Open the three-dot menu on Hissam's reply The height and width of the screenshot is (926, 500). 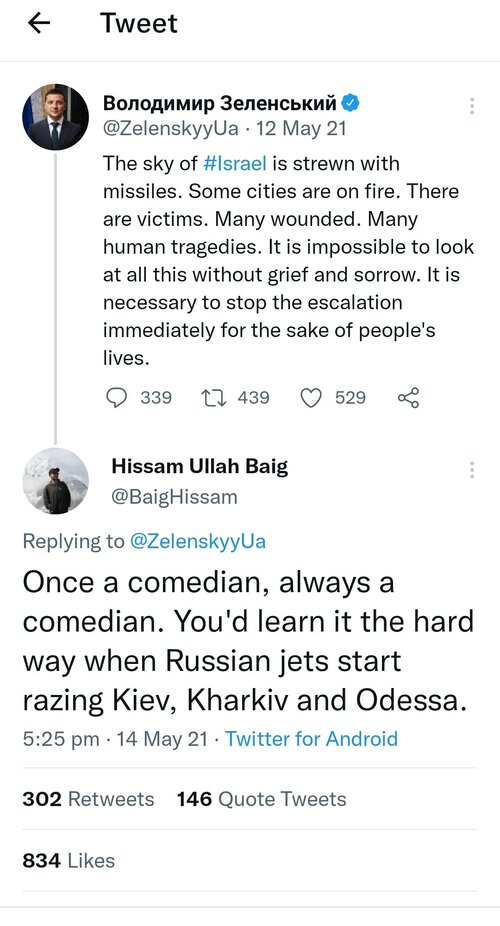tap(472, 469)
